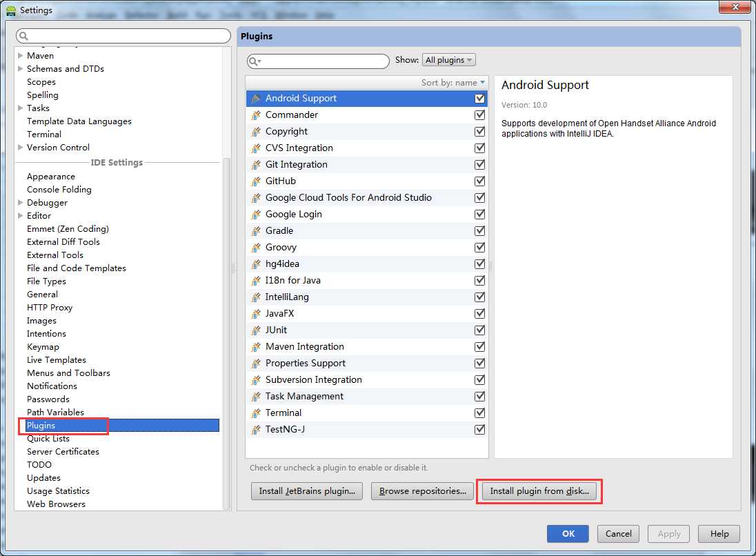Screen dimensions: 756x556
Task: Click the Properties Support plugin icon
Action: point(256,363)
